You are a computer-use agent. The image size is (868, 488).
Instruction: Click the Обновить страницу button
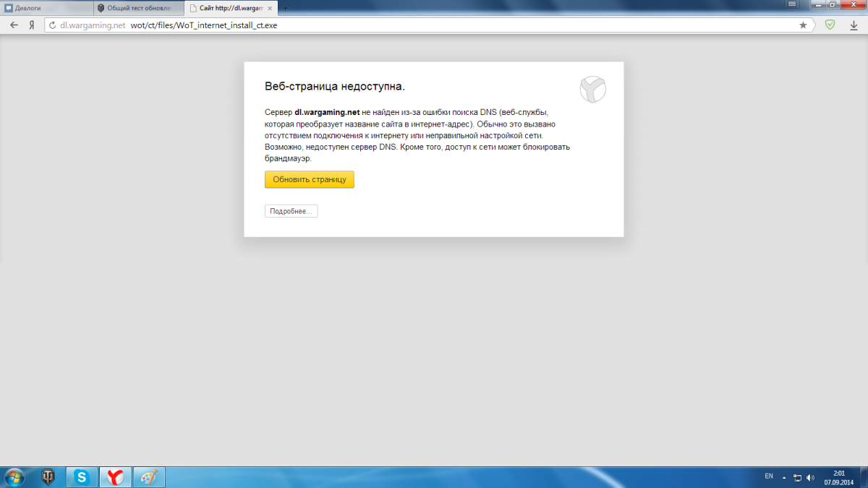pyautogui.click(x=310, y=179)
